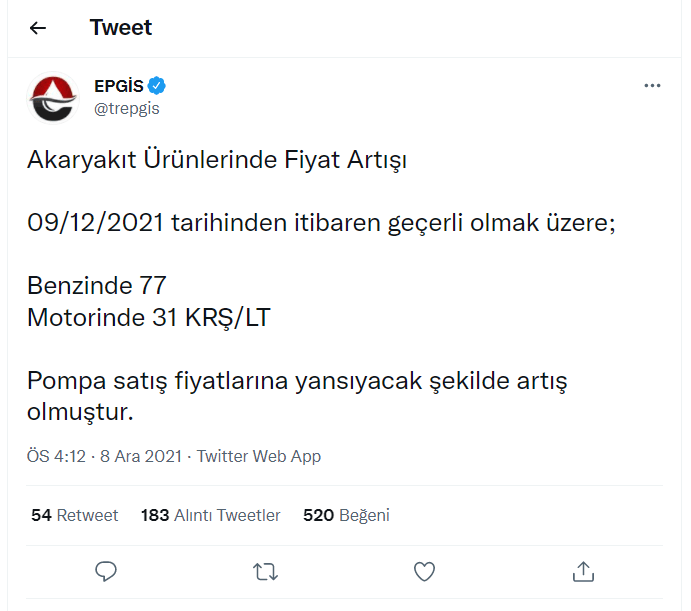View the 54 Retweet list
This screenshot has width=691, height=611.
(75, 515)
